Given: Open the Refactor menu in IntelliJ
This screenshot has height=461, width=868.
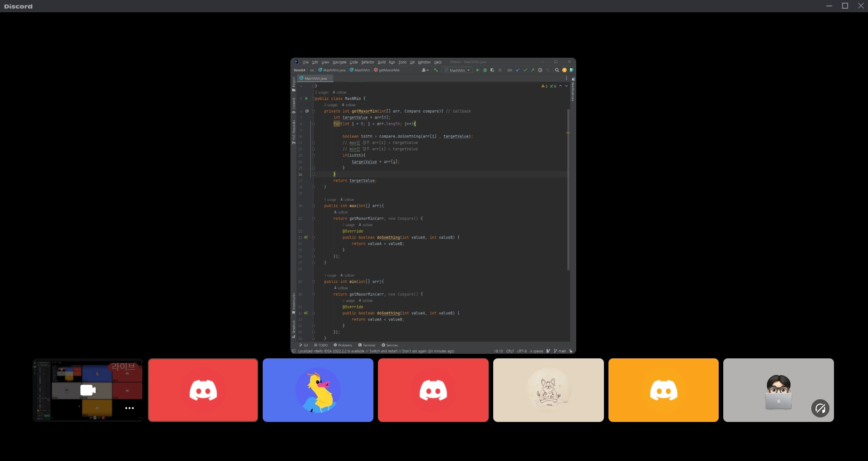Looking at the screenshot, I should tap(368, 62).
